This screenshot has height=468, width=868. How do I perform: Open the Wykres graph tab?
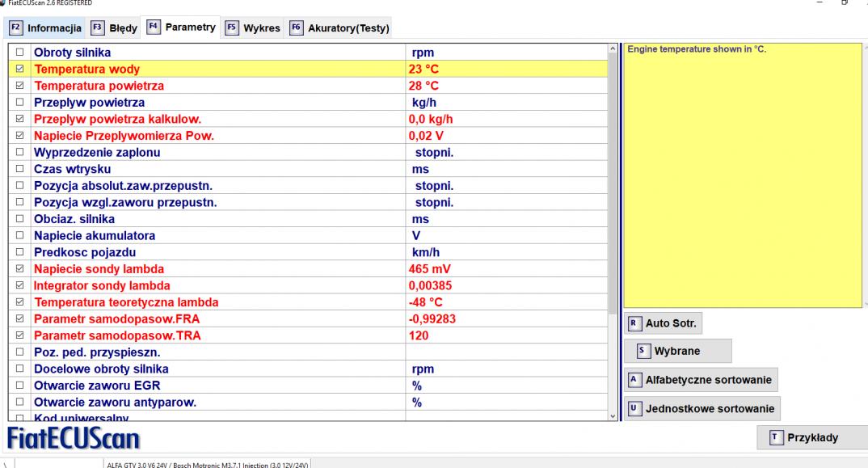[x=254, y=28]
